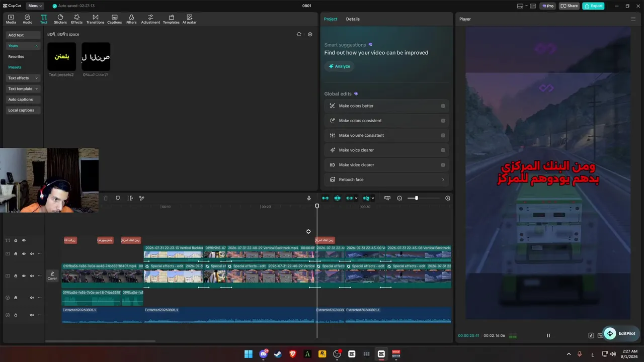Viewport: 644px width, 362px height.
Task: Expand the Text template section
Action: [36, 89]
